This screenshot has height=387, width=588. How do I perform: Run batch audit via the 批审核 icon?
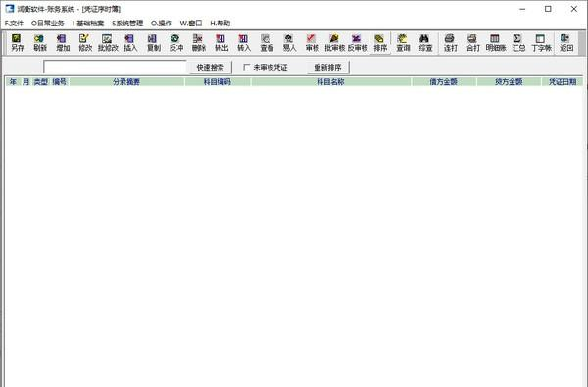tap(334, 43)
